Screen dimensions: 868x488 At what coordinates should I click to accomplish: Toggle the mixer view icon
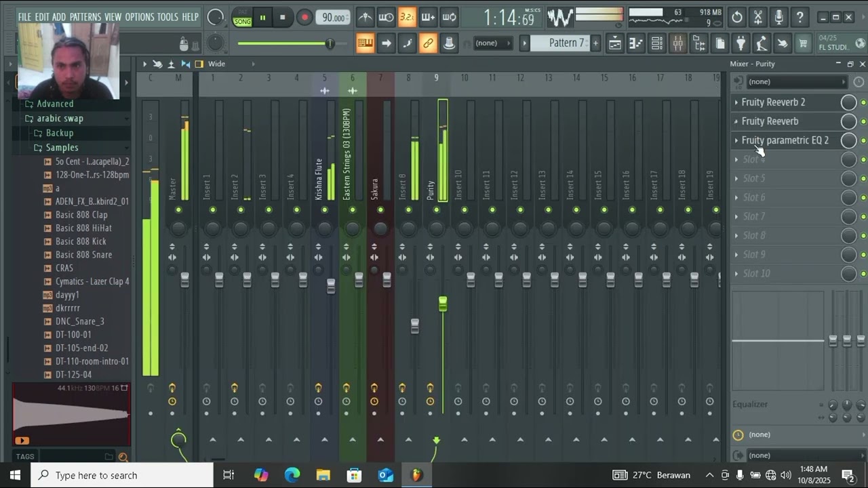pos(678,44)
